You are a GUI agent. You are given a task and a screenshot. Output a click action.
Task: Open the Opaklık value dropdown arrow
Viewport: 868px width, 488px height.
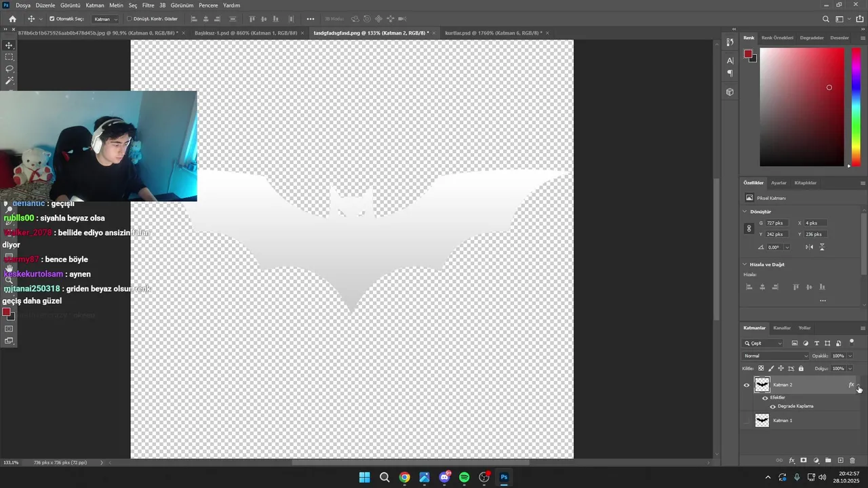coord(850,356)
